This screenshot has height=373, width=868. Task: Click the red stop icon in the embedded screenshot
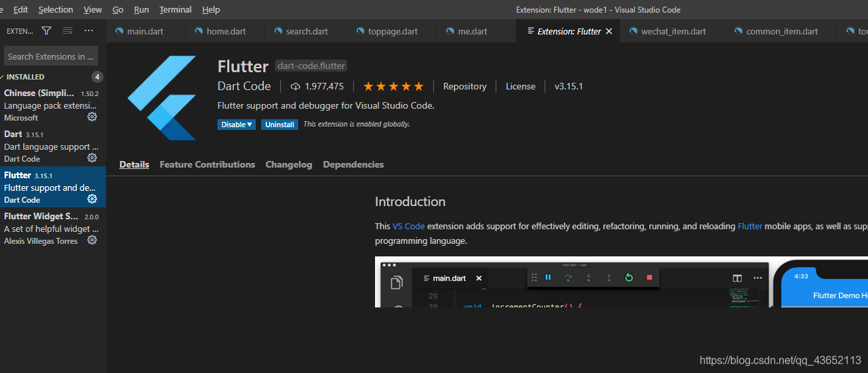coord(649,278)
